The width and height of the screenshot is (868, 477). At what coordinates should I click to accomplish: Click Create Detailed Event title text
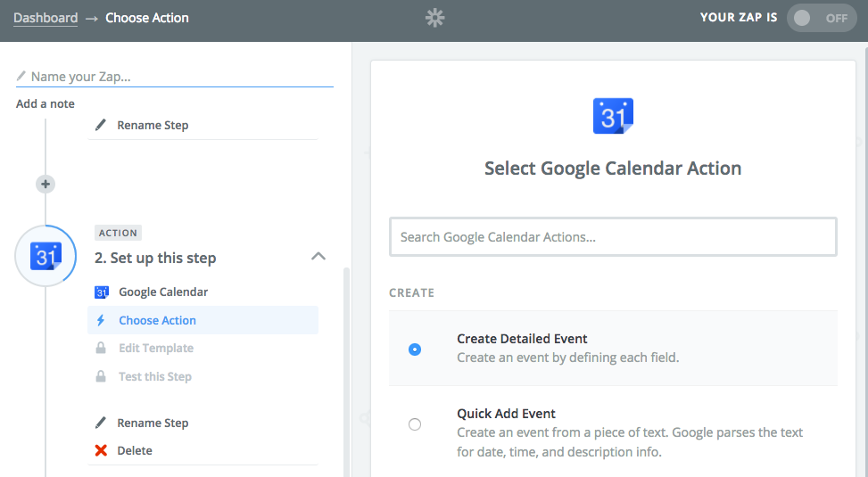pyautogui.click(x=522, y=339)
